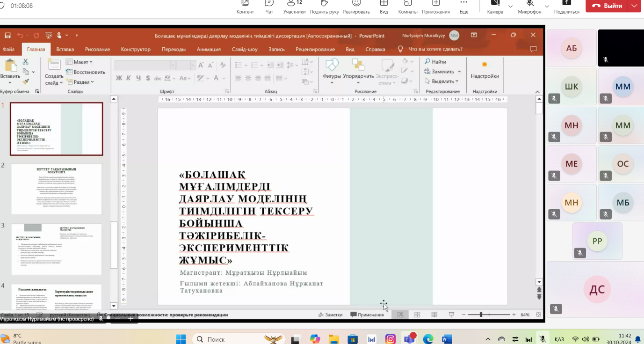Image resolution: width=644 pixels, height=344 pixels.
Task: Click zoom out minus button
Action: pyautogui.click(x=463, y=315)
